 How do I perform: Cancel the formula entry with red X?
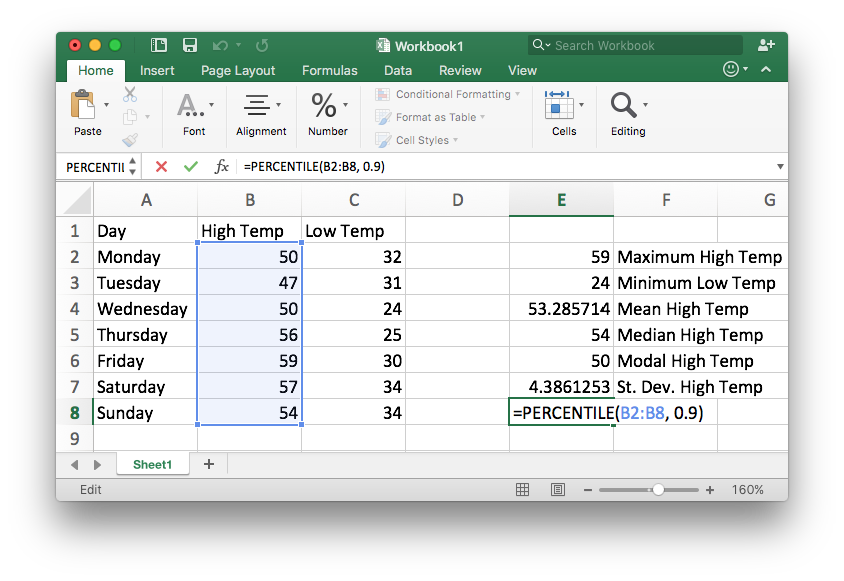click(162, 167)
